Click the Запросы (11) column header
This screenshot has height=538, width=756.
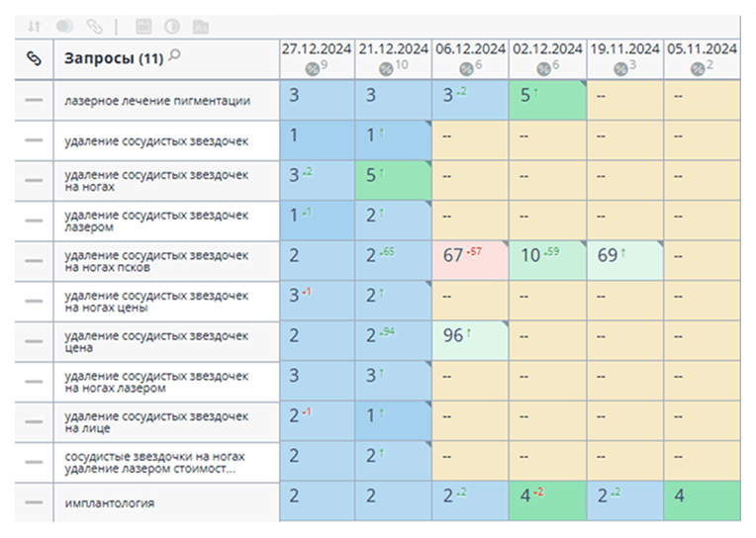point(166,59)
